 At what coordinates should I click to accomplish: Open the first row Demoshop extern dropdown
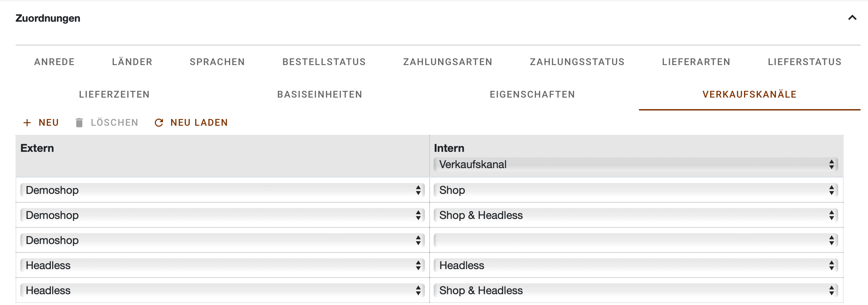(x=222, y=190)
